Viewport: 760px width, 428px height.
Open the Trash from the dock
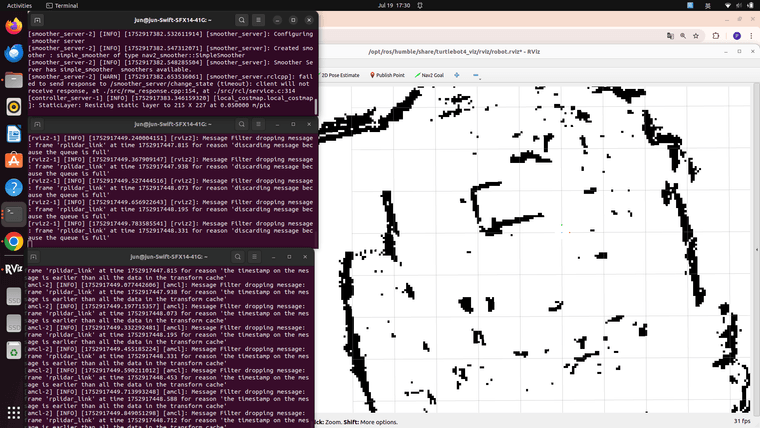[x=14, y=350]
